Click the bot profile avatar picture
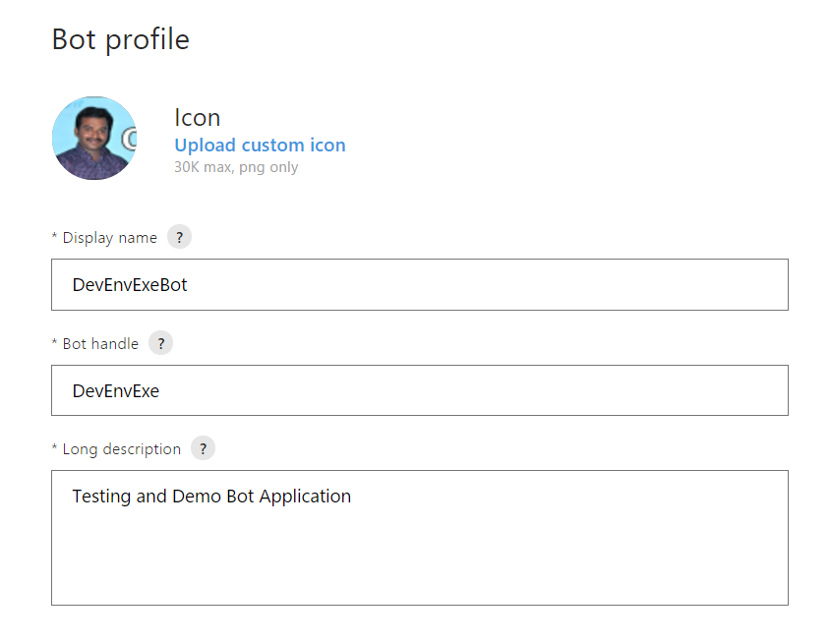This screenshot has height=644, width=830. tap(94, 139)
